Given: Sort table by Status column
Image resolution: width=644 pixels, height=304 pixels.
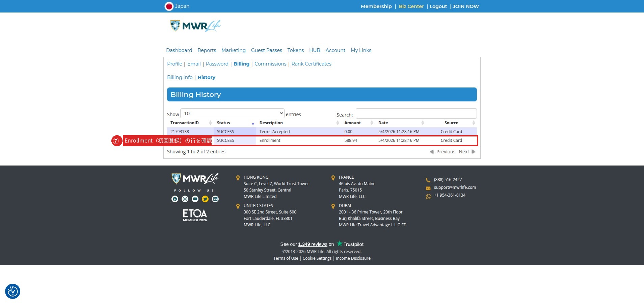Looking at the screenshot, I should click(235, 123).
